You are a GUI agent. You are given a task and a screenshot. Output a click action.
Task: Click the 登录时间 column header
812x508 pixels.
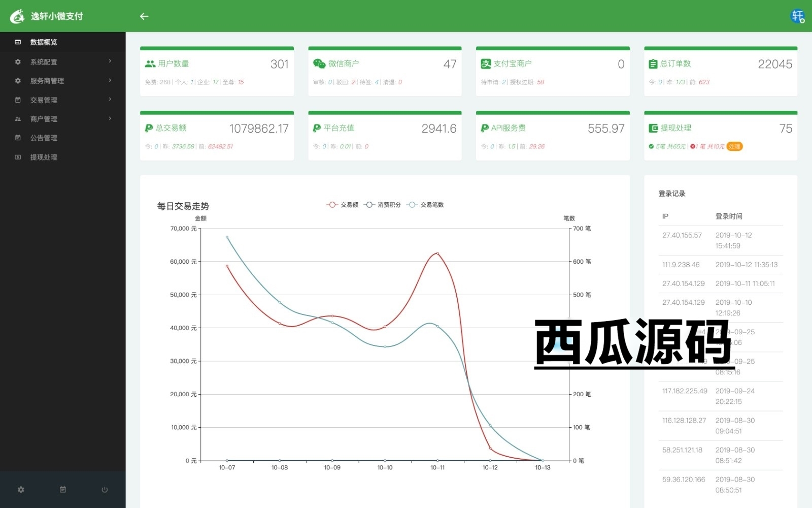coord(729,216)
